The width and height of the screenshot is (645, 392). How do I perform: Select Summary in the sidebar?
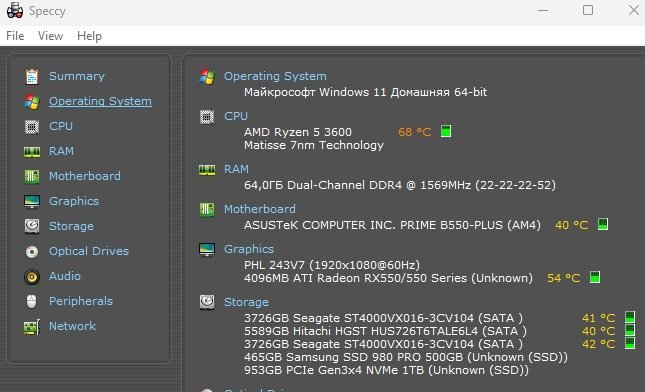coord(77,76)
